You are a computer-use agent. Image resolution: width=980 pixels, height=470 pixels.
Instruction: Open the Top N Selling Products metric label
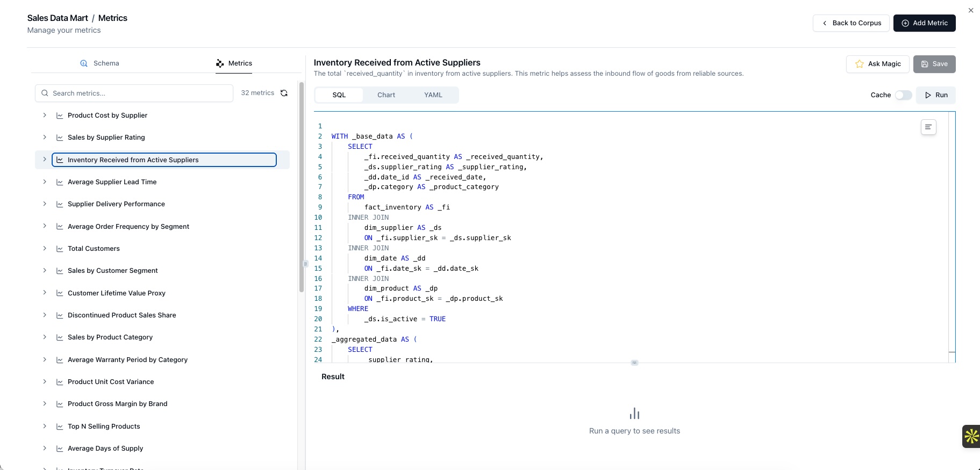pyautogui.click(x=104, y=426)
